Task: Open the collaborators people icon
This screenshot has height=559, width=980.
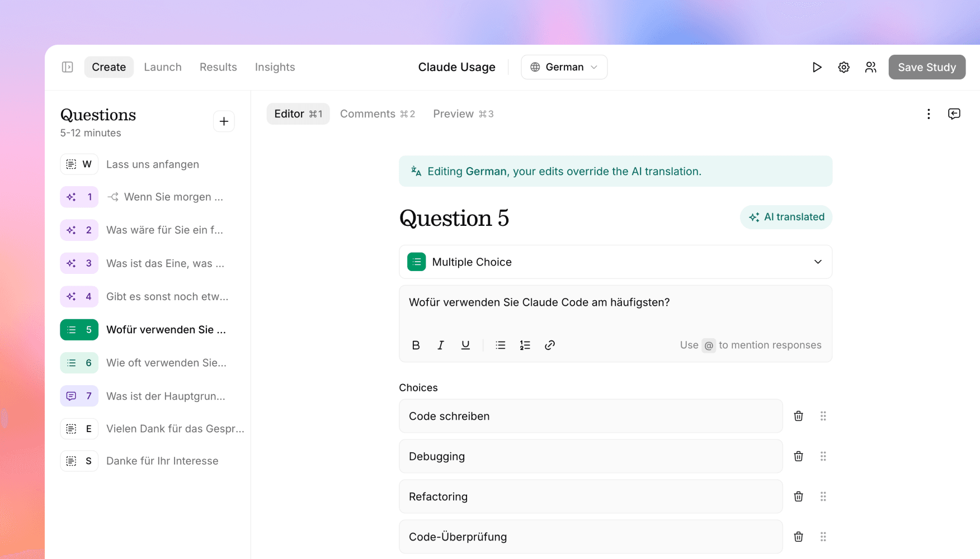Action: click(x=870, y=67)
